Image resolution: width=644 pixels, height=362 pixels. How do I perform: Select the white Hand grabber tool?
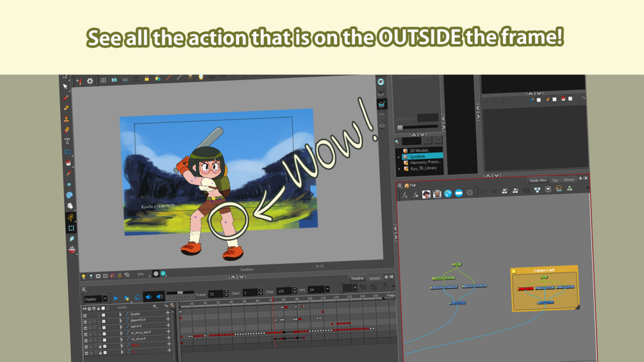pyautogui.click(x=70, y=206)
